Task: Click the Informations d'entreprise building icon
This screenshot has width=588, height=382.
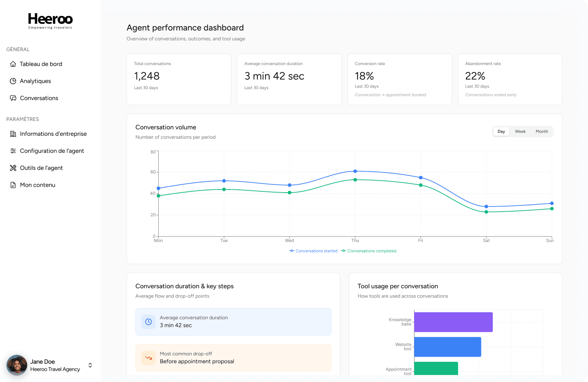Action: 13,134
